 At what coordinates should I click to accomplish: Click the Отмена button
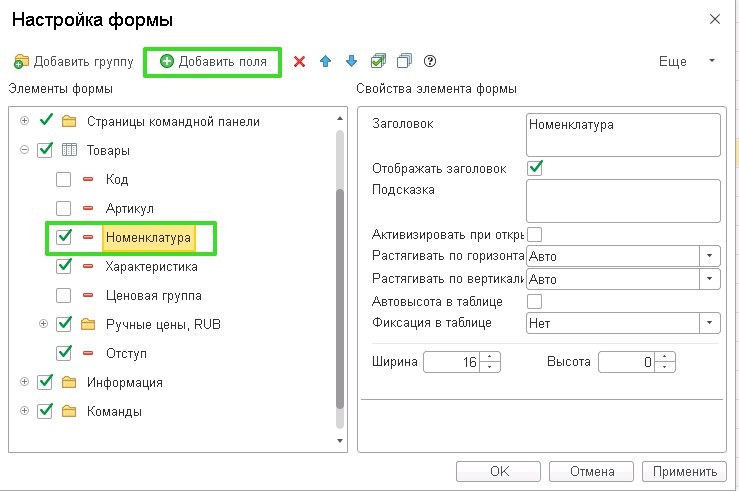click(591, 471)
